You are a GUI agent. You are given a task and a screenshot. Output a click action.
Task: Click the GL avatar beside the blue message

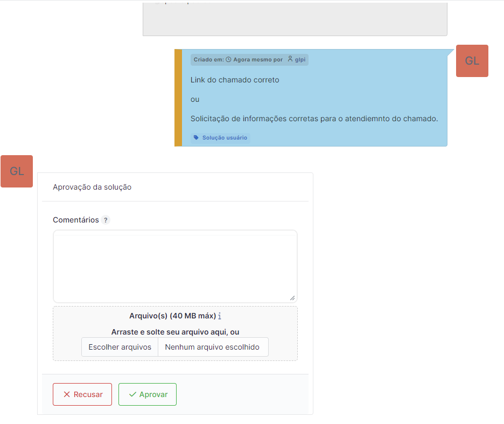[x=472, y=61]
